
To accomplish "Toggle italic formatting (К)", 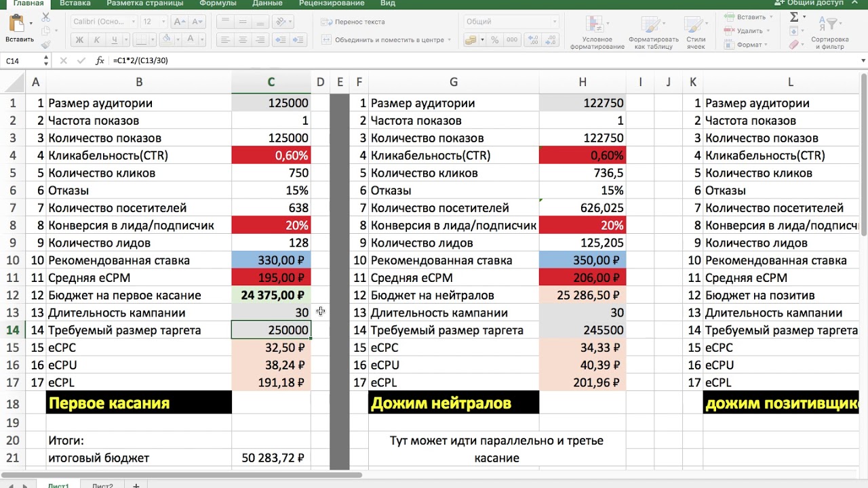I will pyautogui.click(x=97, y=40).
